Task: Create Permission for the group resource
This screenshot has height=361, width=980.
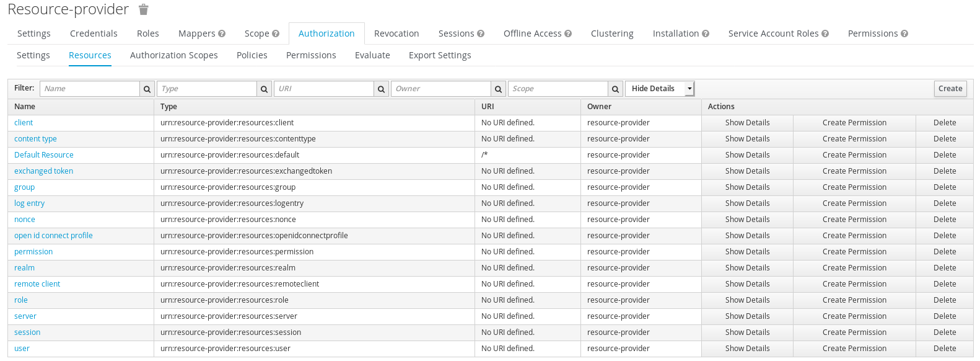Action: 854,187
